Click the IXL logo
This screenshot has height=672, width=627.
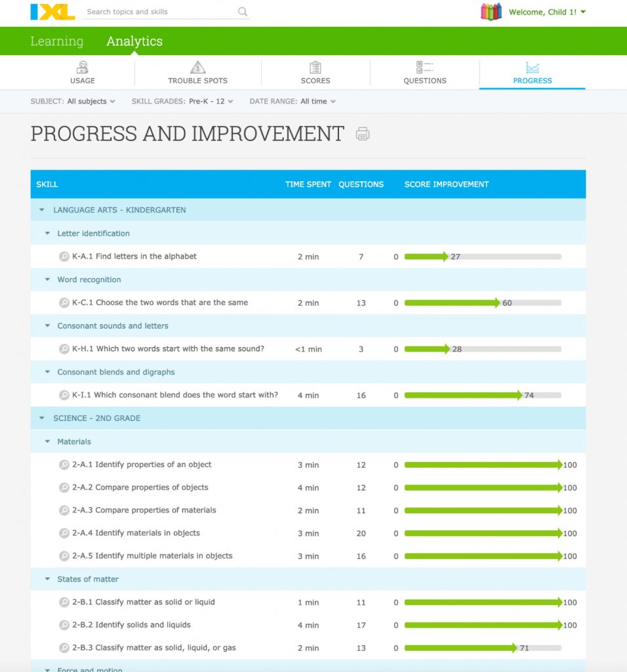52,12
